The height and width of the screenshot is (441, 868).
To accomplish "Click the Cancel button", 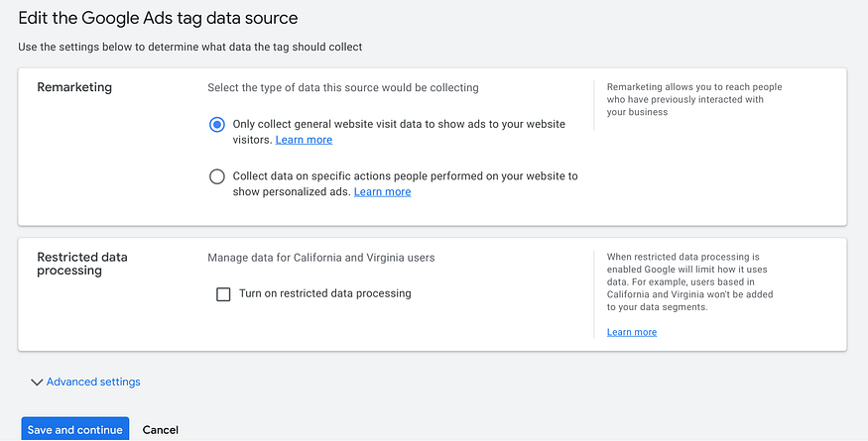I will pyautogui.click(x=160, y=430).
